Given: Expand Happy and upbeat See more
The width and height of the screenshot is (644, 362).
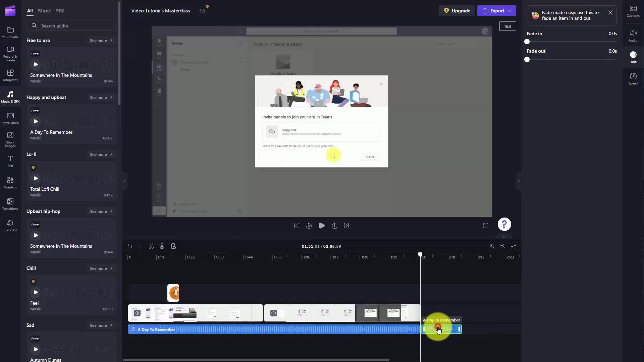Looking at the screenshot, I should 101,97.
